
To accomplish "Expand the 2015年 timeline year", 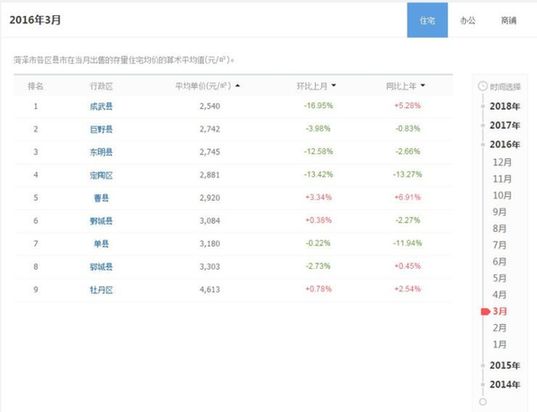I will pyautogui.click(x=504, y=365).
